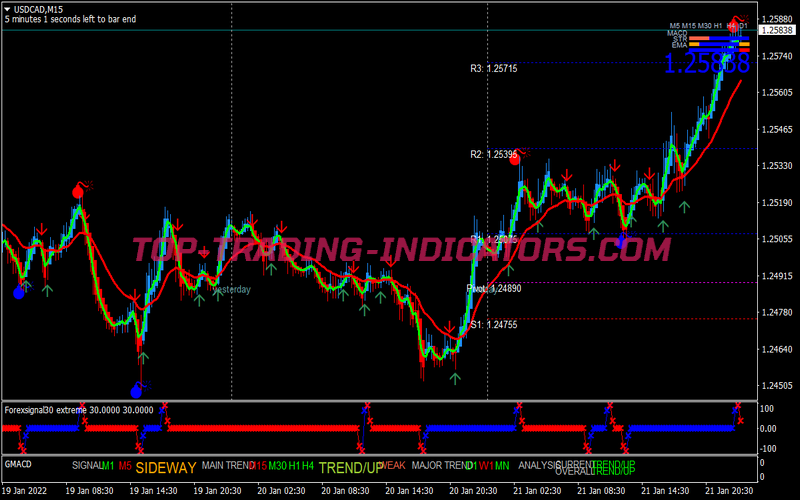Click the S1: 1.24755 support label
This screenshot has width=800, height=500.
494,324
